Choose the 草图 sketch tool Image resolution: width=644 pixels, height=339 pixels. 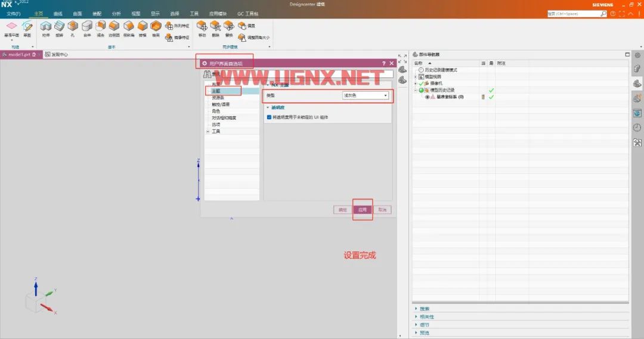click(27, 27)
